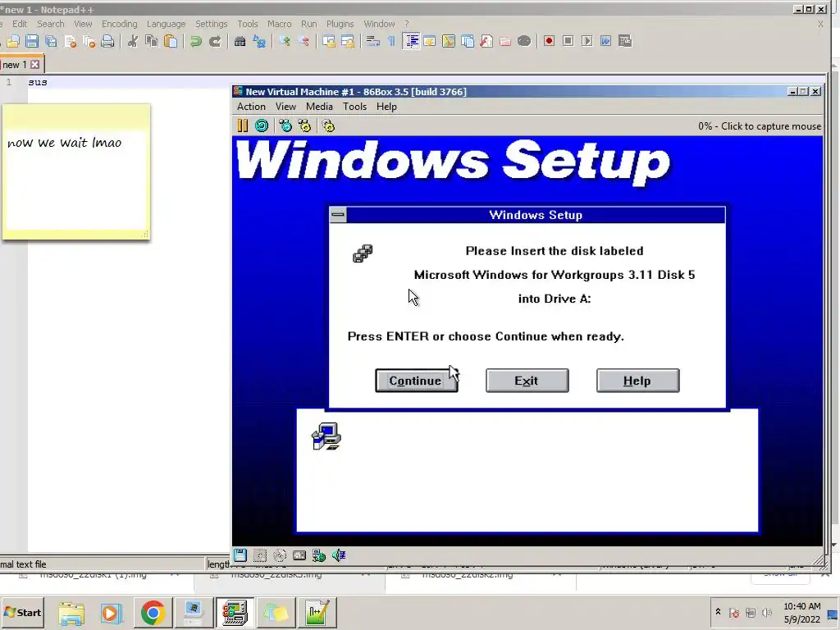Show hidden system tray icons arrow
Image resolution: width=840 pixels, height=630 pixels.
[x=718, y=612]
